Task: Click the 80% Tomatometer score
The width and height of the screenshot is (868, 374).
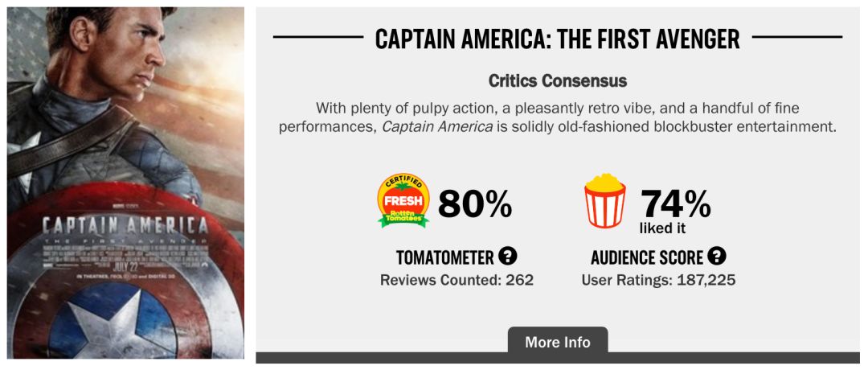Action: [x=475, y=204]
